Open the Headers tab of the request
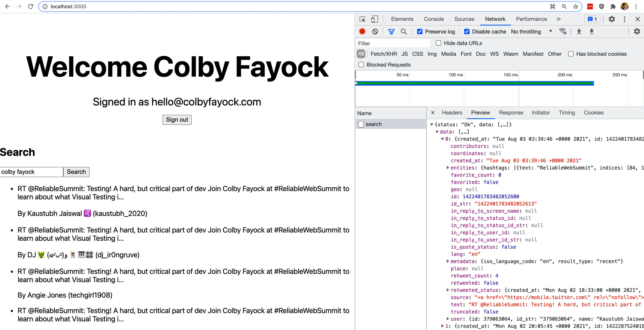 pyautogui.click(x=452, y=113)
